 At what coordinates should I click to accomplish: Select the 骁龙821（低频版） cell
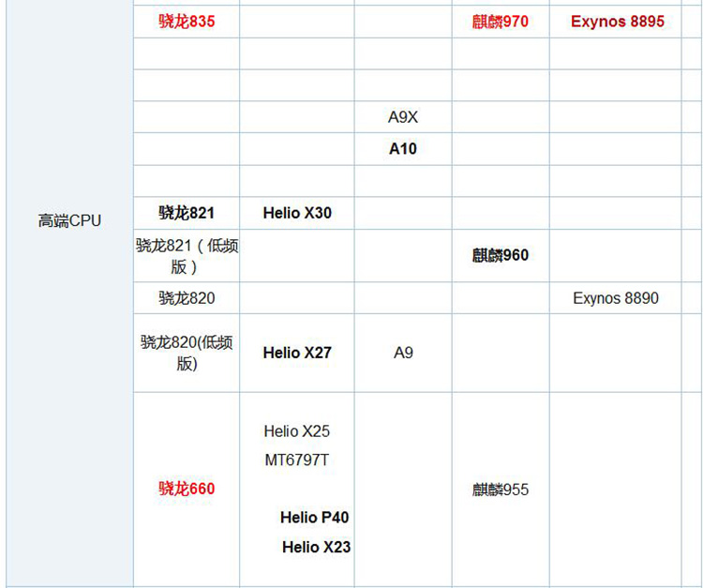(x=187, y=255)
